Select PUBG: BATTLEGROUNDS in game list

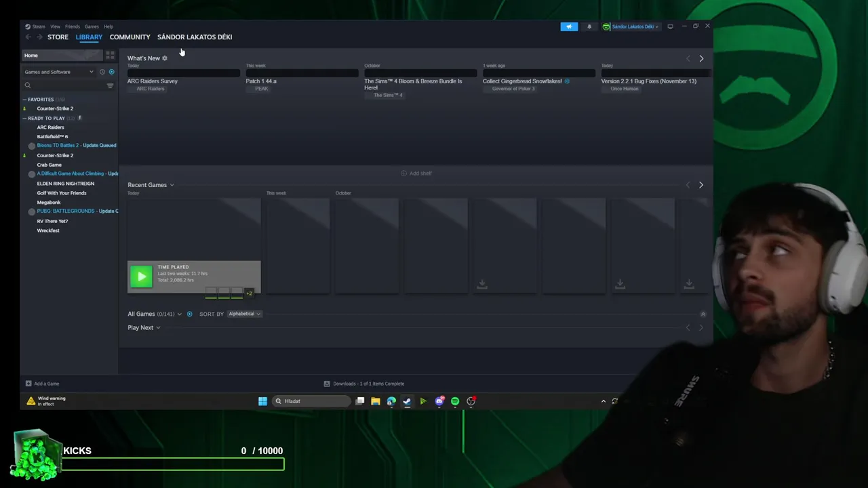click(77, 211)
